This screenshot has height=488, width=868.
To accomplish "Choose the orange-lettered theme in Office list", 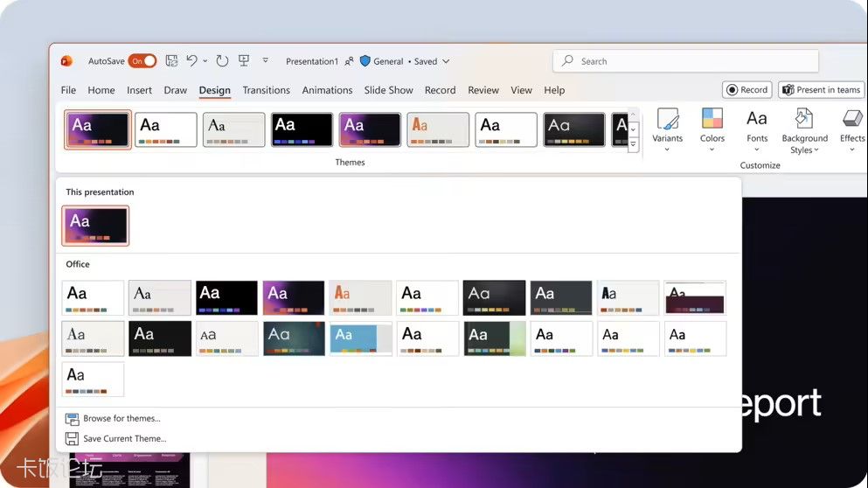I will tap(360, 297).
